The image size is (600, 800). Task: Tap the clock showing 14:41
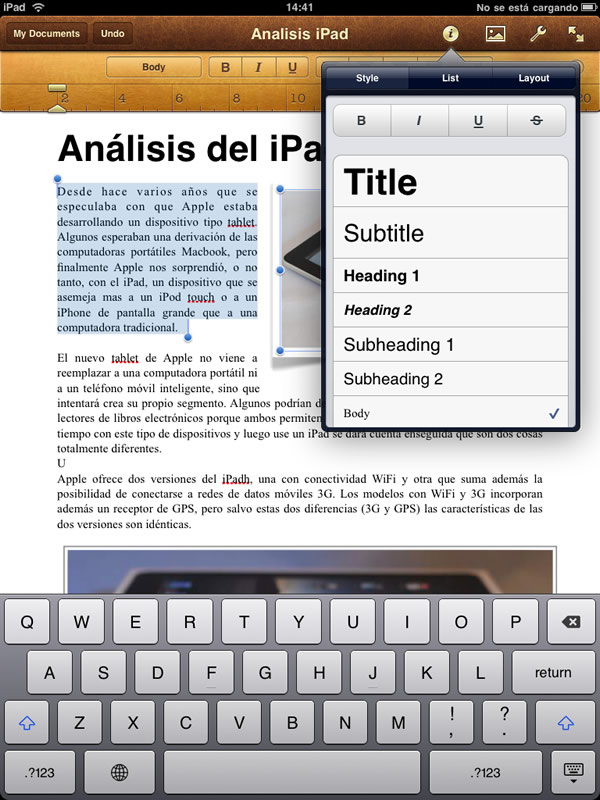point(299,7)
